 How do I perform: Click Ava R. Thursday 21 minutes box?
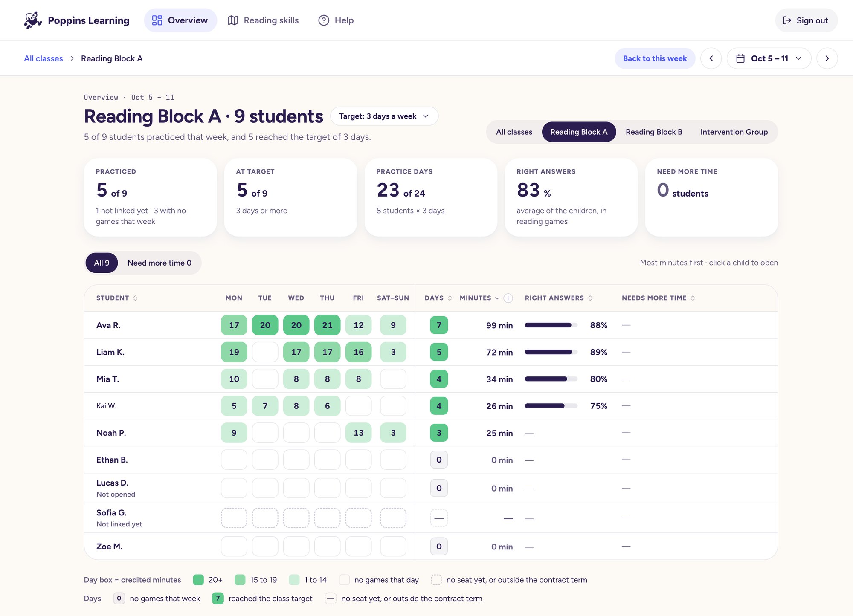[x=327, y=325]
